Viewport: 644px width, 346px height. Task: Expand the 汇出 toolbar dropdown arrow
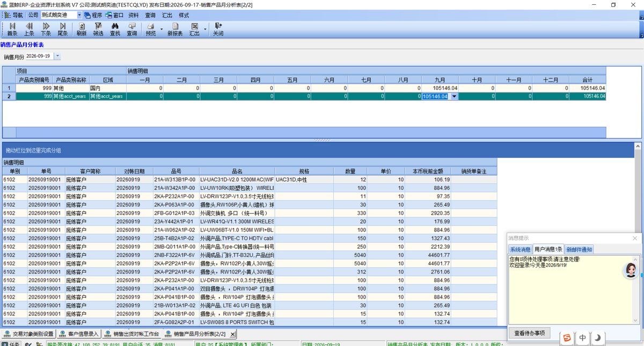pyautogui.click(x=205, y=29)
